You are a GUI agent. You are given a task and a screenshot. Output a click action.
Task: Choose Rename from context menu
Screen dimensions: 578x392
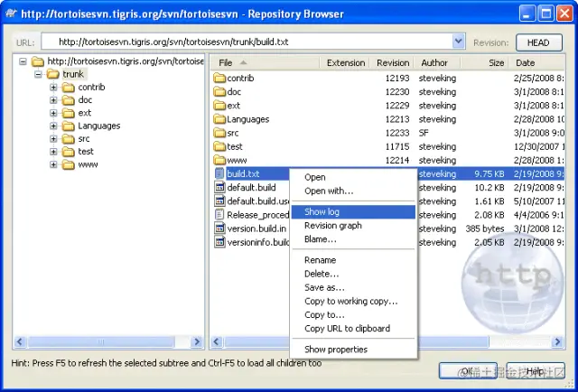tap(353, 260)
